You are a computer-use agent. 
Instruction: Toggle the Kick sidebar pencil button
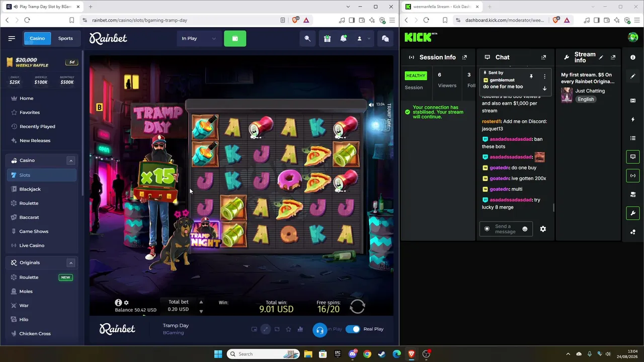coord(633,76)
